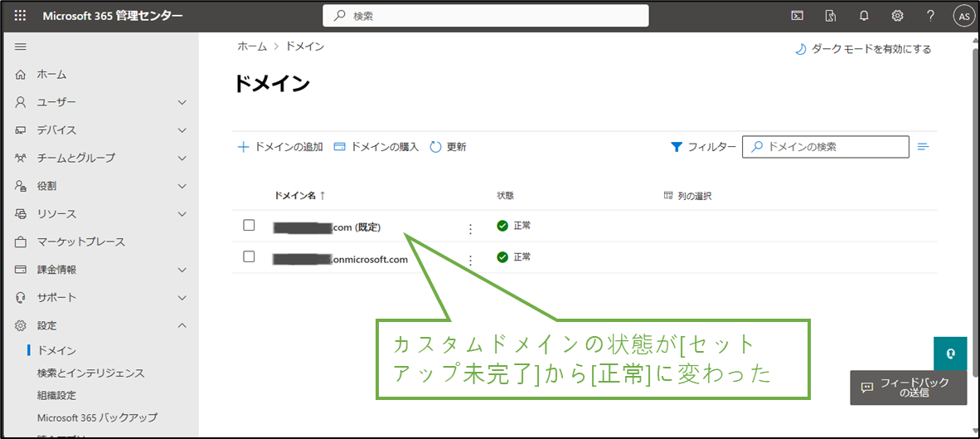
Task: Expand the ユーザー menu chevron
Action: [x=182, y=102]
